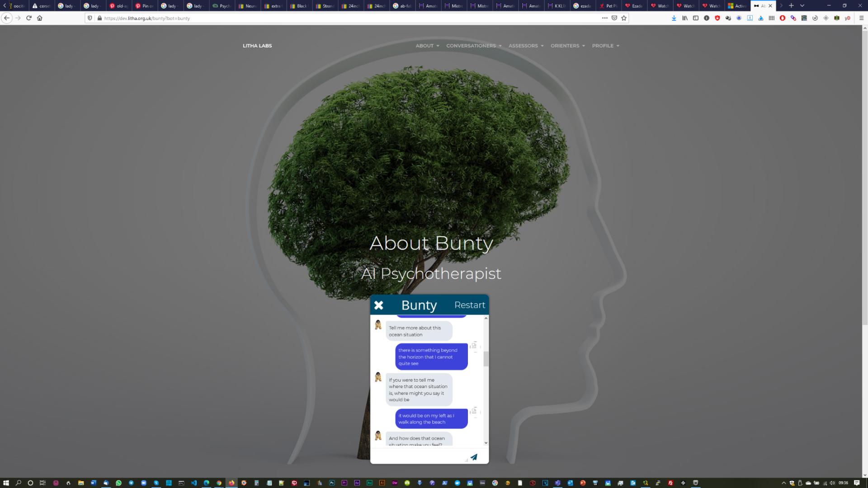Image resolution: width=868 pixels, height=488 pixels.
Task: Click the URL address bar
Action: tap(350, 18)
